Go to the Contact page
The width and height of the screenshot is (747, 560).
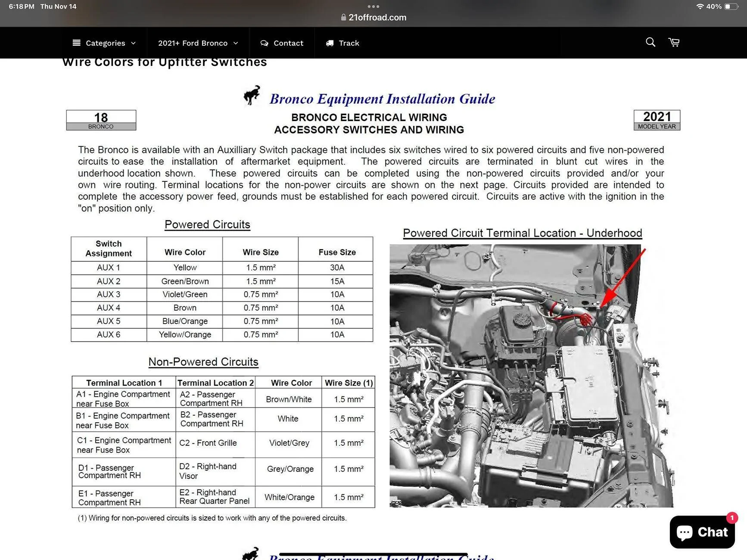282,43
